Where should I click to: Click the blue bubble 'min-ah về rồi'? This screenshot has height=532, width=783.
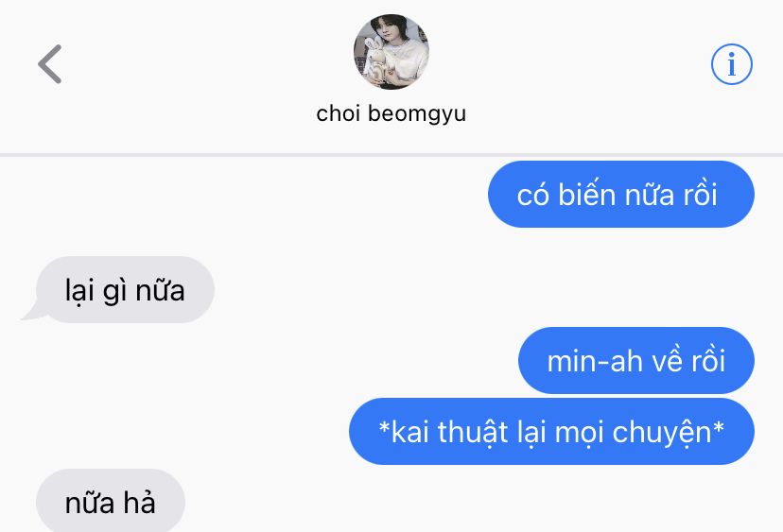pos(636,360)
